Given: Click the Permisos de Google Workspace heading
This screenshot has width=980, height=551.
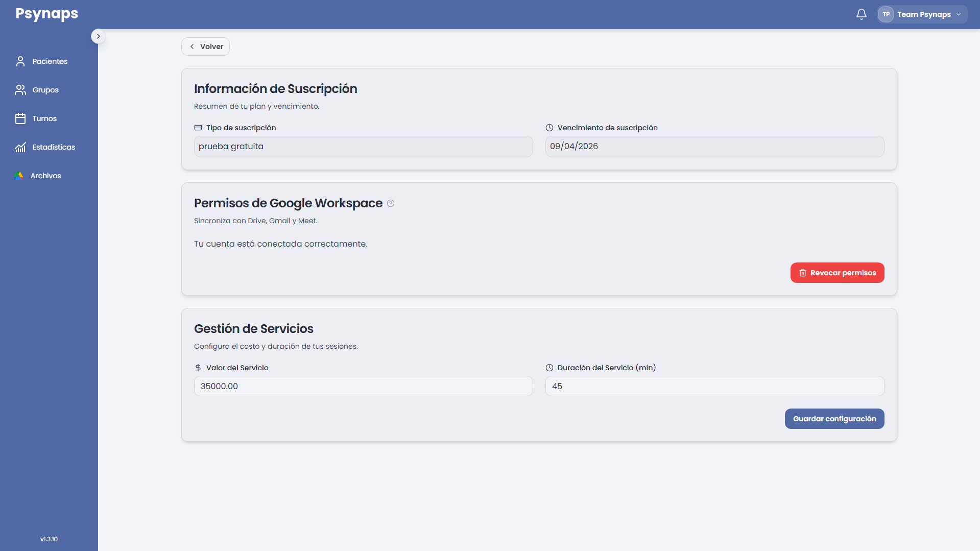Looking at the screenshot, I should point(288,203).
